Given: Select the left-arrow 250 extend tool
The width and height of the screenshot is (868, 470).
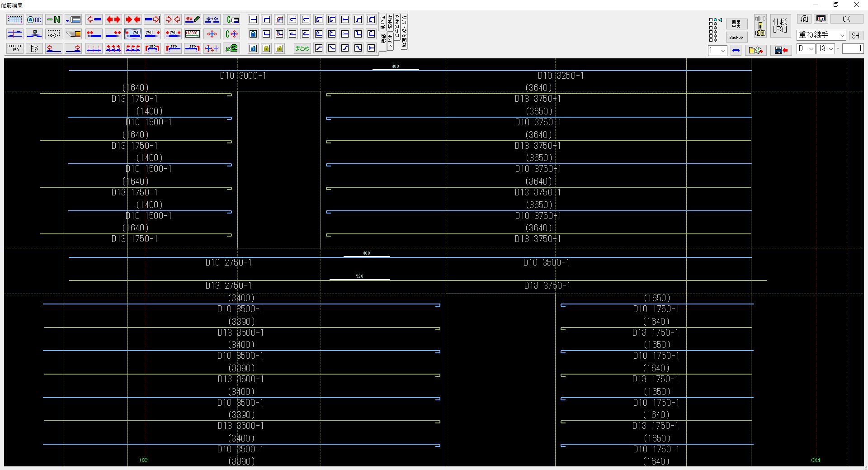Looking at the screenshot, I should click(133, 34).
